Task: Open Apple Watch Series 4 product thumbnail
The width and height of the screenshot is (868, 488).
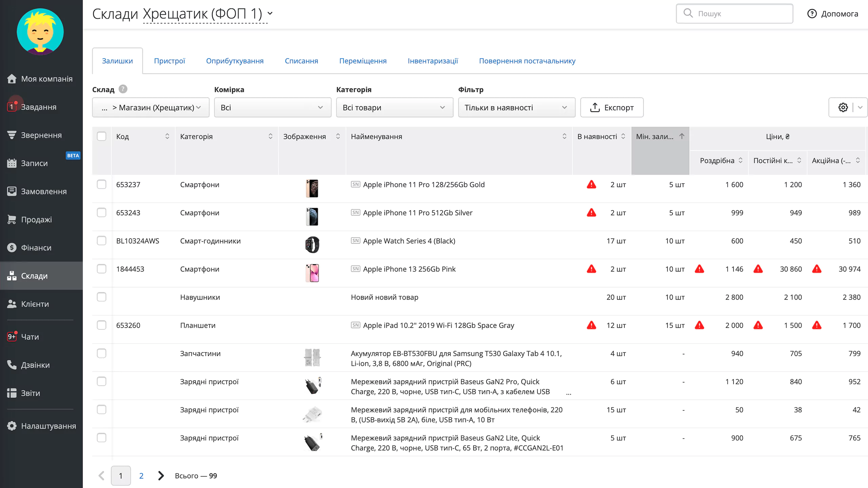Action: pyautogui.click(x=312, y=245)
